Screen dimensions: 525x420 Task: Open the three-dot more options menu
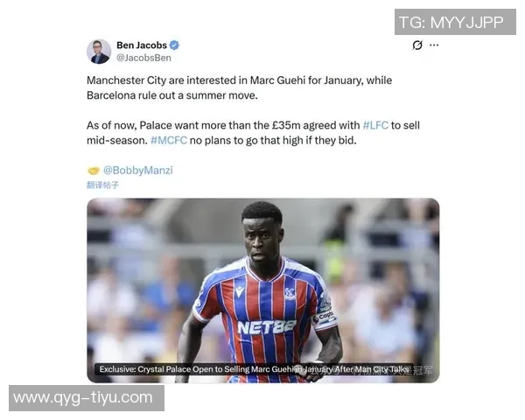point(434,45)
